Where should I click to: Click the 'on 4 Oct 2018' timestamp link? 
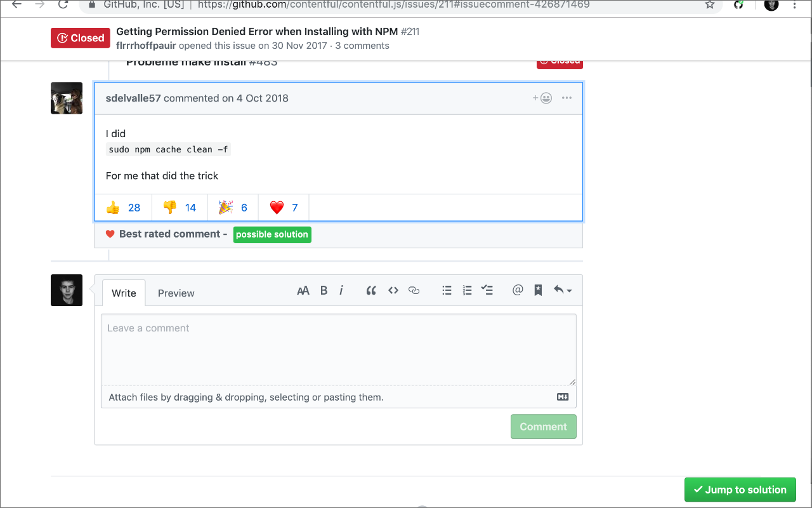255,98
